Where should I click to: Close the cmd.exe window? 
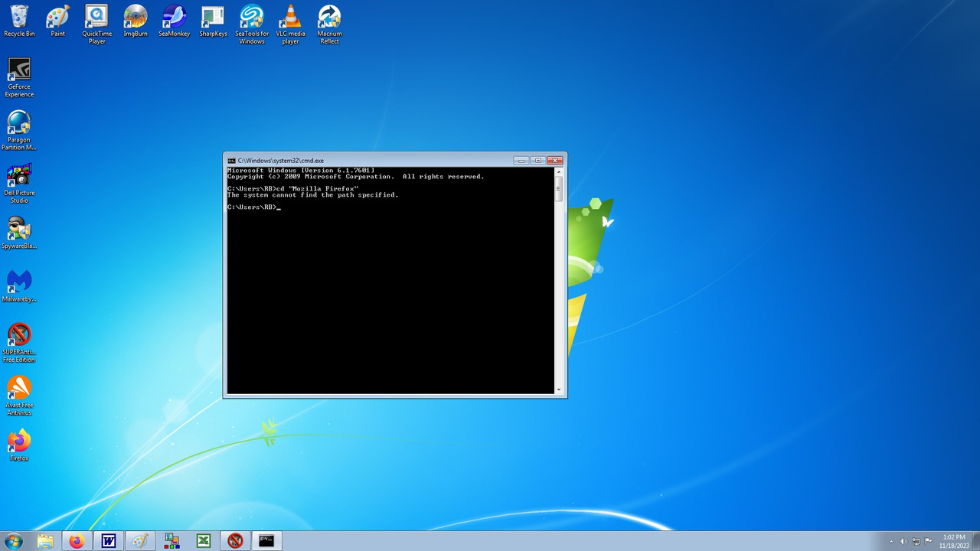coord(555,160)
